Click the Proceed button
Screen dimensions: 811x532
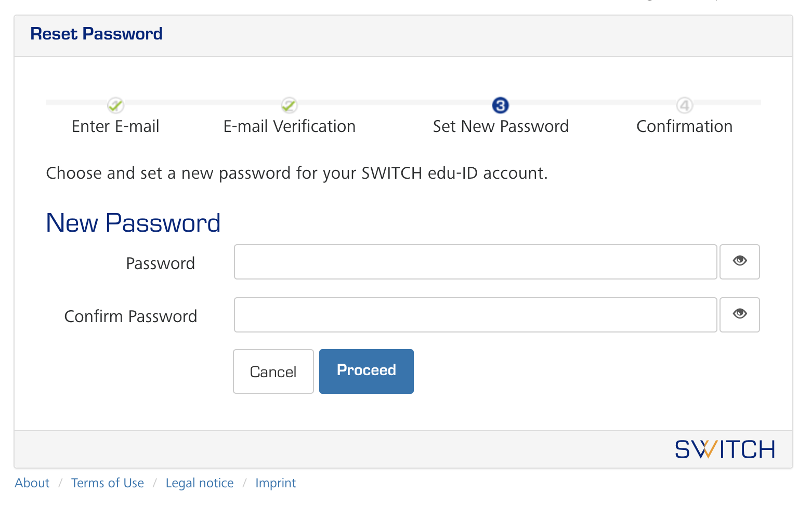pos(366,371)
